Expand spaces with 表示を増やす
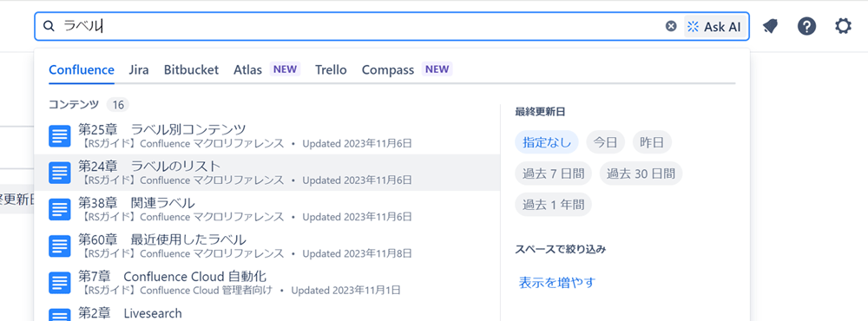The image size is (868, 321). click(x=557, y=282)
